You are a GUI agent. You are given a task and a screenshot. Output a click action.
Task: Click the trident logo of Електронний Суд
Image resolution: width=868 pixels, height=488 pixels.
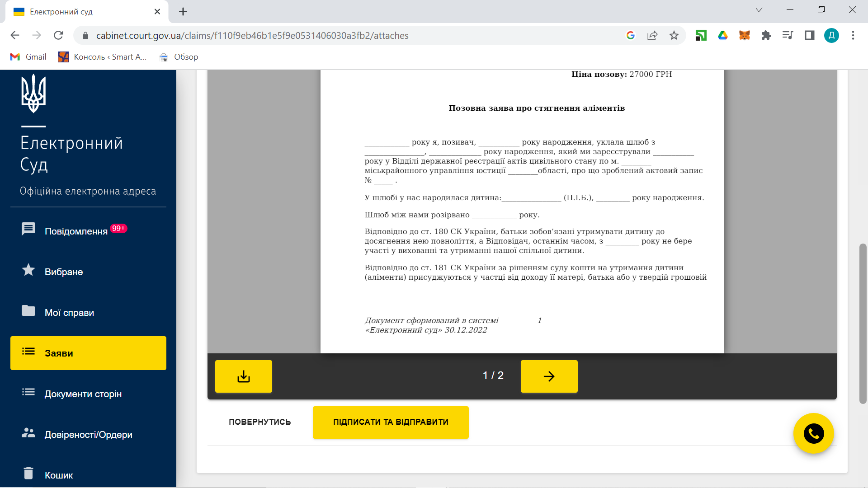pyautogui.click(x=33, y=94)
